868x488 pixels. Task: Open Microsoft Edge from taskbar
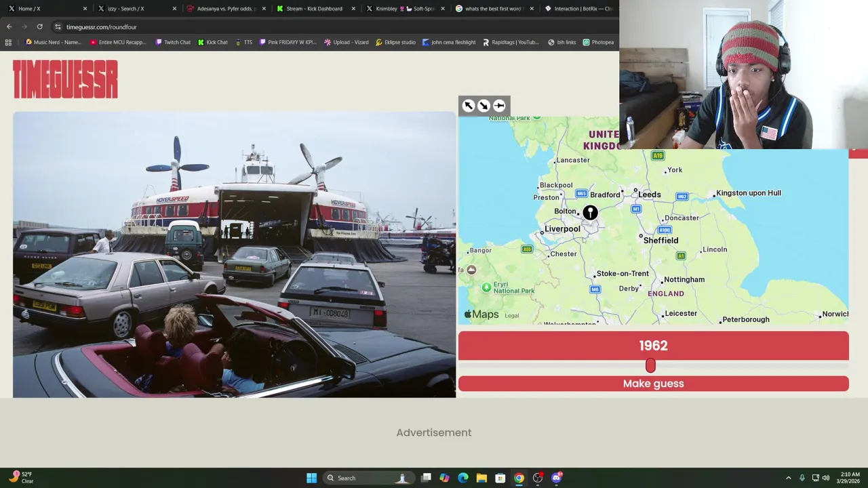coord(463,478)
